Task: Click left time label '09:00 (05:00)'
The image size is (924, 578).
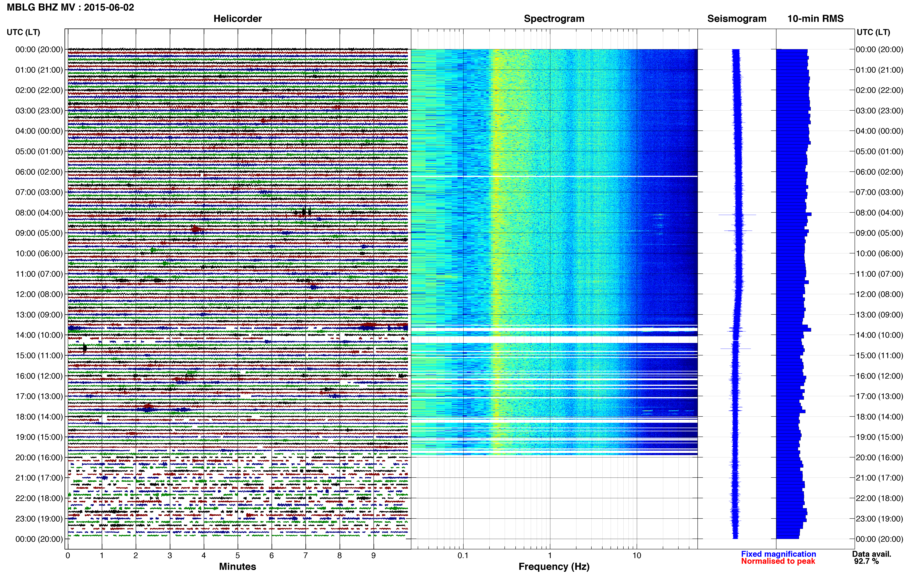Action: (39, 233)
